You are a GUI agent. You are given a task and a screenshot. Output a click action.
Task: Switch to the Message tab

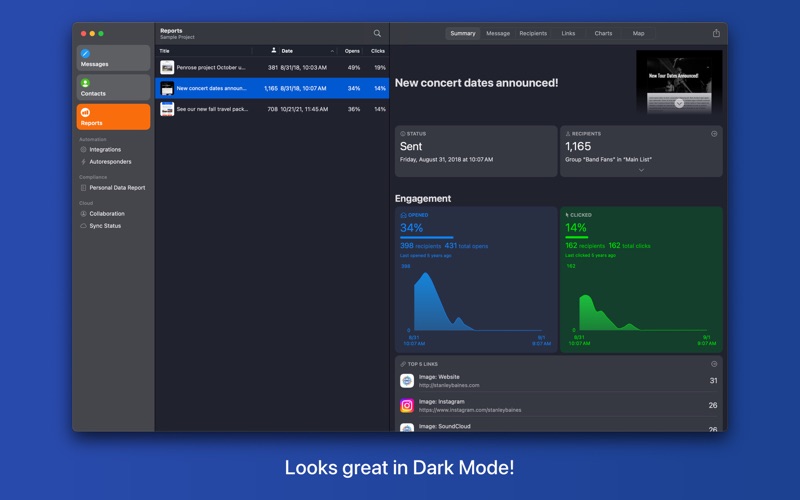pos(498,33)
